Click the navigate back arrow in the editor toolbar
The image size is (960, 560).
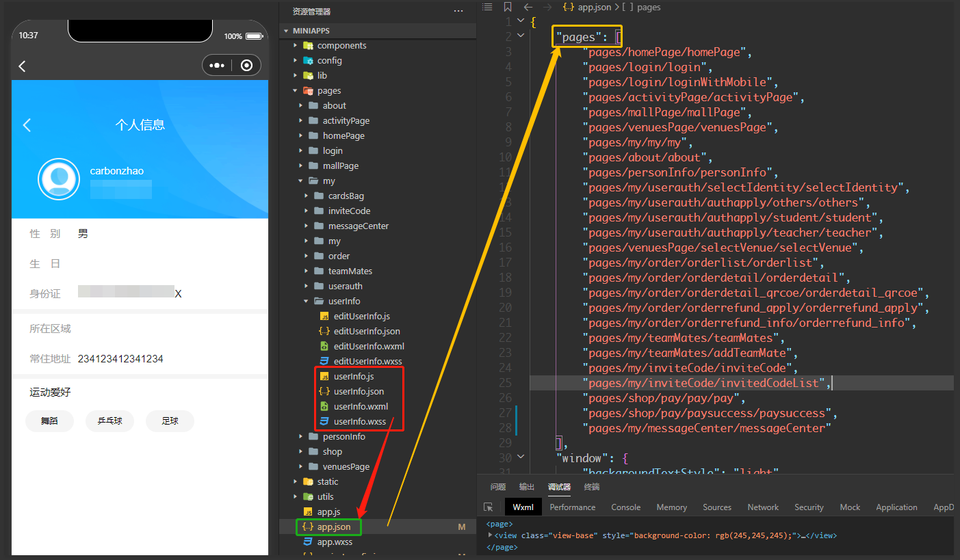[x=528, y=7]
